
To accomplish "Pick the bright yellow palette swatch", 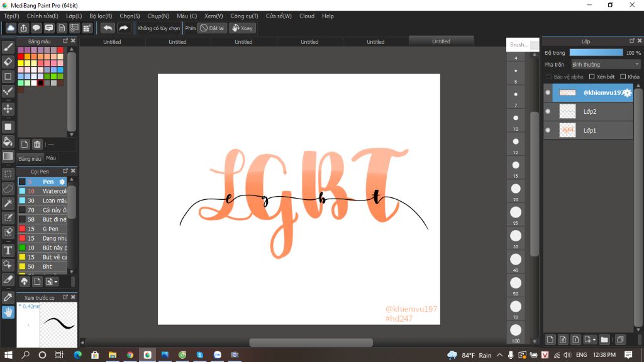I will tap(21, 63).
